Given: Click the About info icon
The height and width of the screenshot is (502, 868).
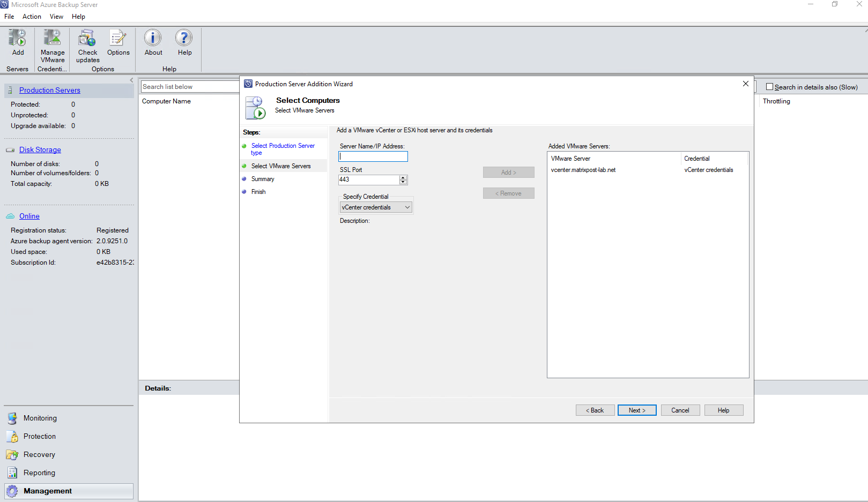Looking at the screenshot, I should point(153,38).
